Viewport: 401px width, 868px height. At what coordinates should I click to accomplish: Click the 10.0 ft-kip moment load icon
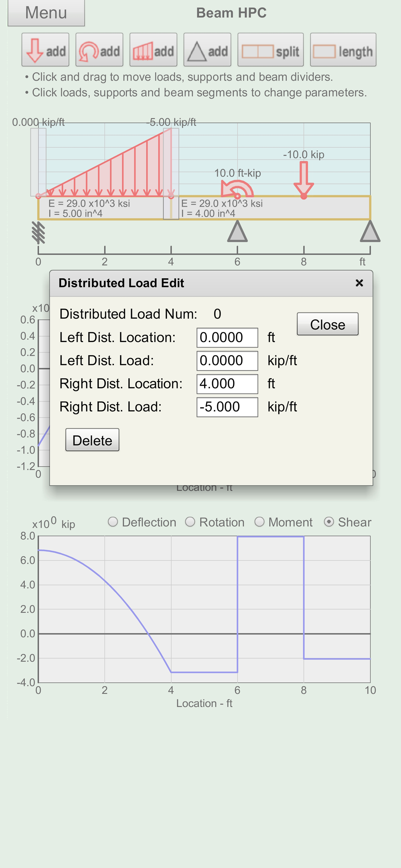tap(237, 189)
